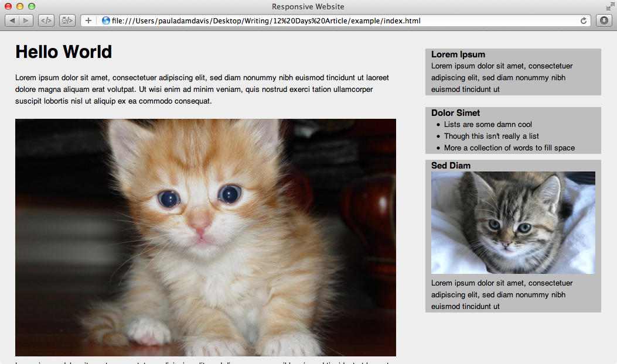Go forward with the right arrow button
This screenshot has width=617, height=364.
(26, 20)
